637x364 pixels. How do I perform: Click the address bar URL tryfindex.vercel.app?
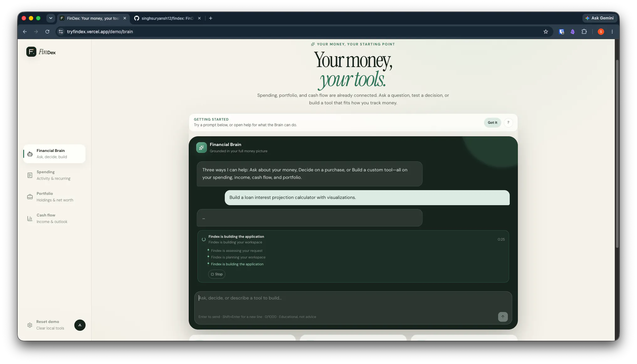pyautogui.click(x=100, y=32)
